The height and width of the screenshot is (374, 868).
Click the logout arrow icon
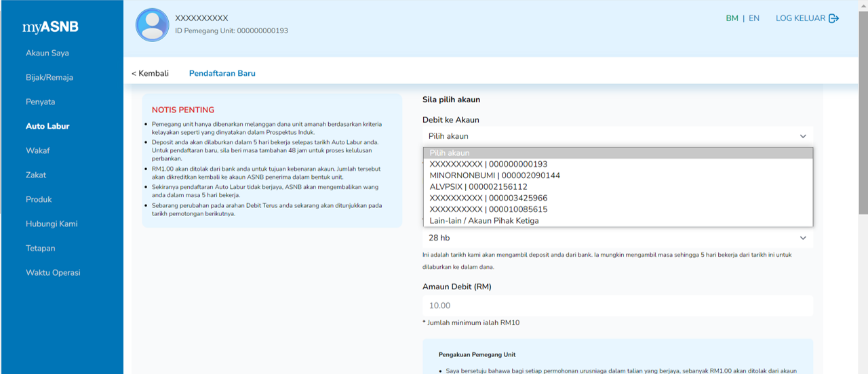tap(834, 18)
